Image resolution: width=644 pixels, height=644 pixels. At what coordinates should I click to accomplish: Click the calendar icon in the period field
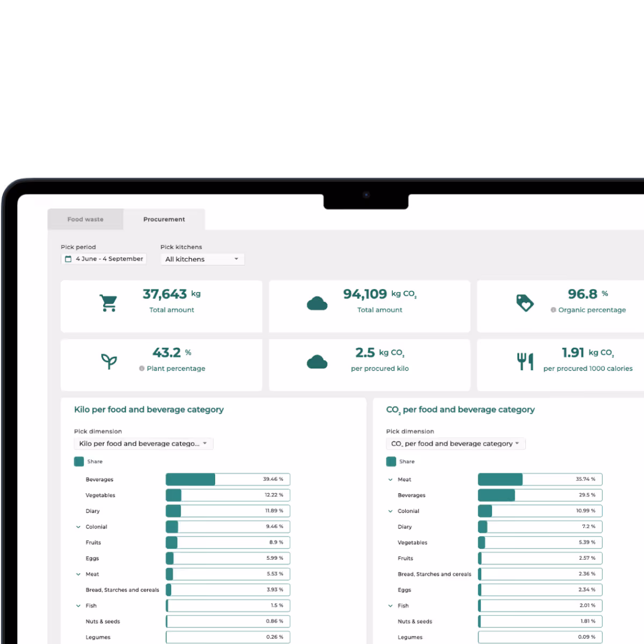click(68, 259)
